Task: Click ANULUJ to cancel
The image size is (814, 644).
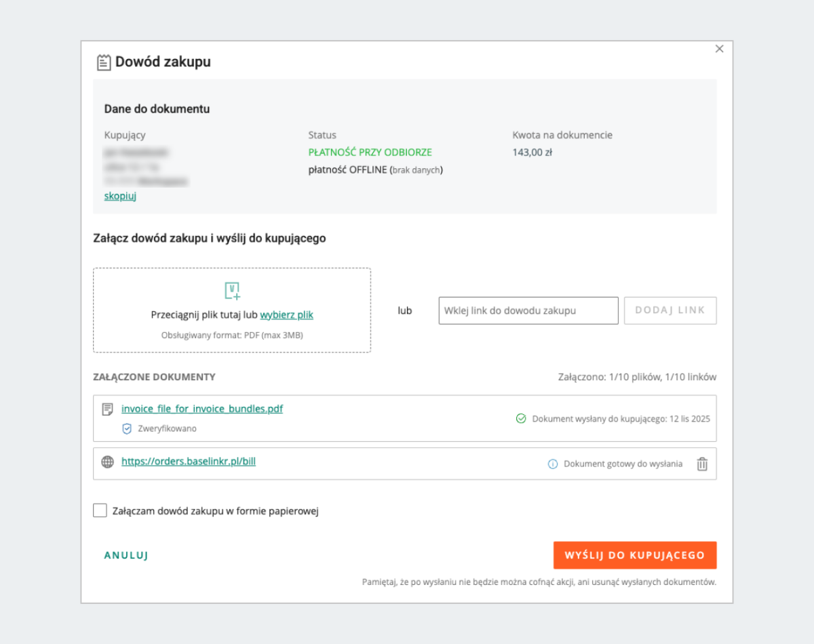Action: click(126, 555)
